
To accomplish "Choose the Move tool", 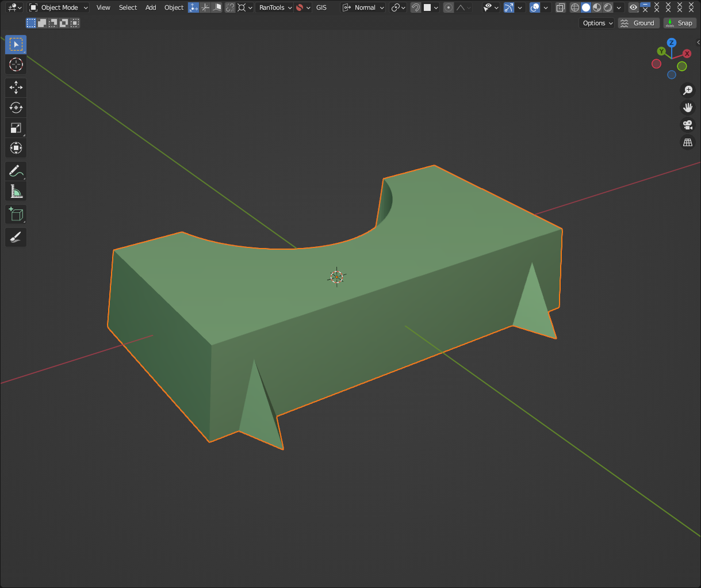I will point(16,87).
